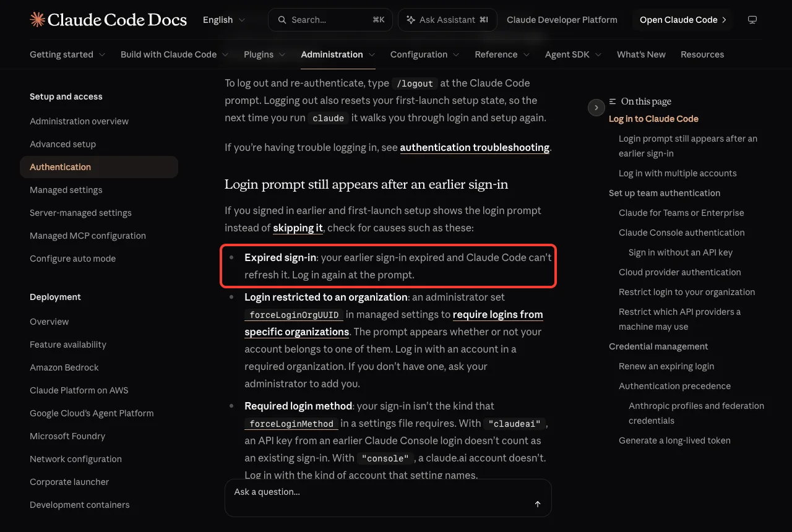The height and width of the screenshot is (532, 792).
Task: Open Managed MCP configuration page
Action: pyautogui.click(x=88, y=236)
